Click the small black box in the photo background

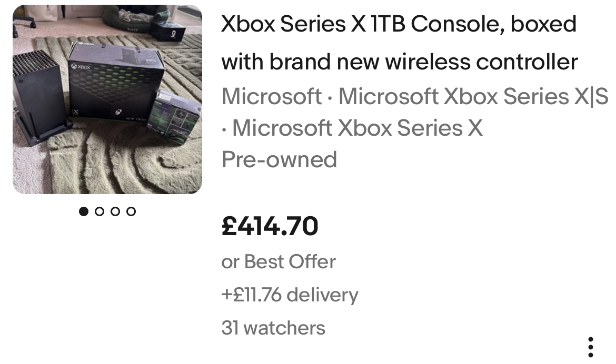(x=168, y=31)
